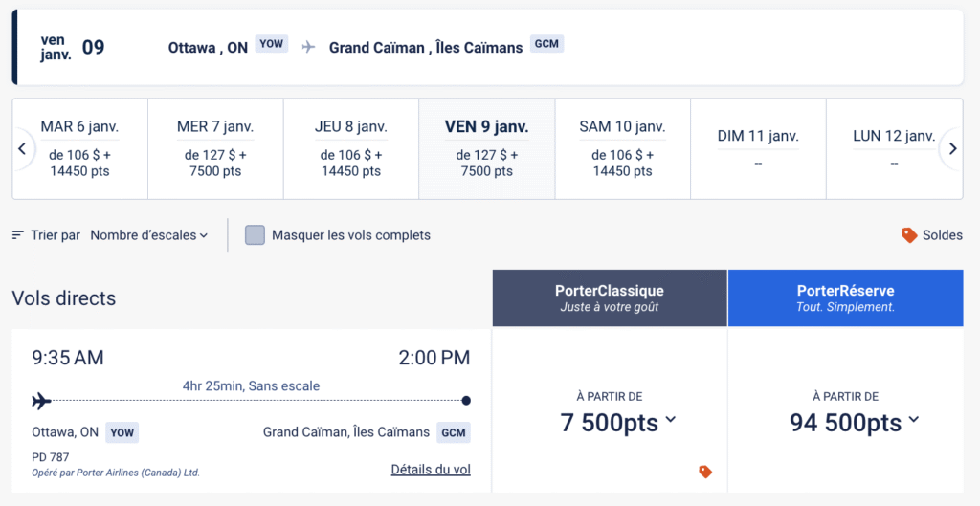Select the SAM 10 janv. date tab

click(x=622, y=148)
